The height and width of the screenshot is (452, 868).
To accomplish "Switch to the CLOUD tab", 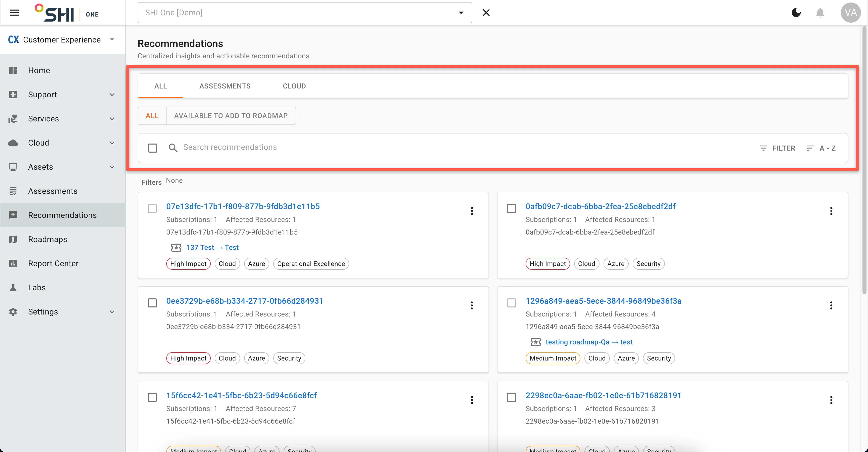I will coord(294,86).
